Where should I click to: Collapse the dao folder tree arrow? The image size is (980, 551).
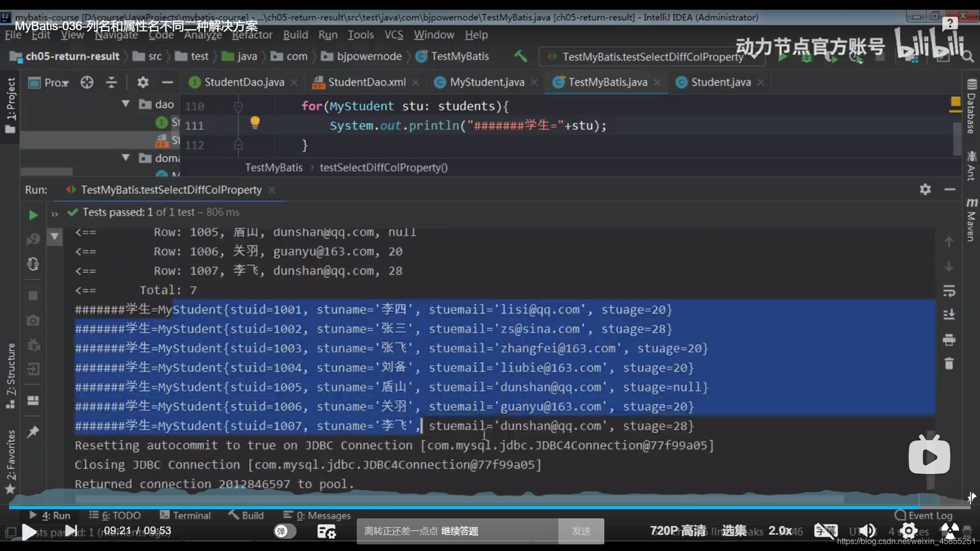(126, 104)
